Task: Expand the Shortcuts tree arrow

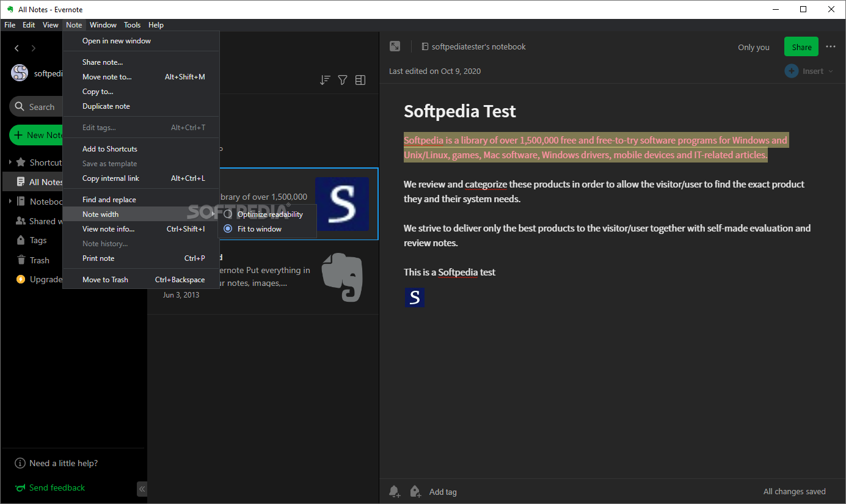Action: click(10, 163)
